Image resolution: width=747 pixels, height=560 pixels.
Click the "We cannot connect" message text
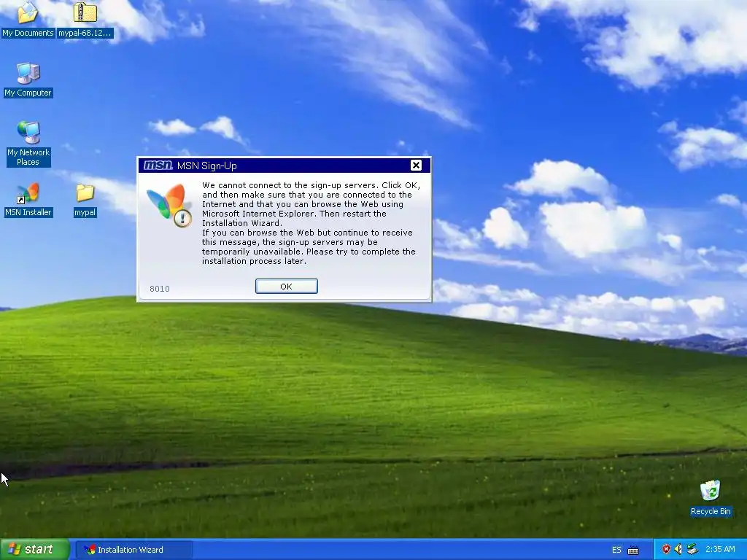click(311, 223)
